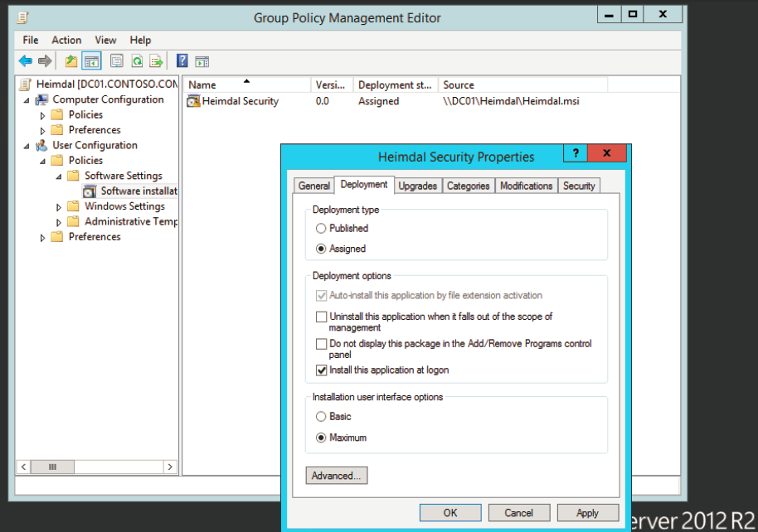Toggle Uninstall when out of scope checkbox
The height and width of the screenshot is (532, 758).
(322, 317)
